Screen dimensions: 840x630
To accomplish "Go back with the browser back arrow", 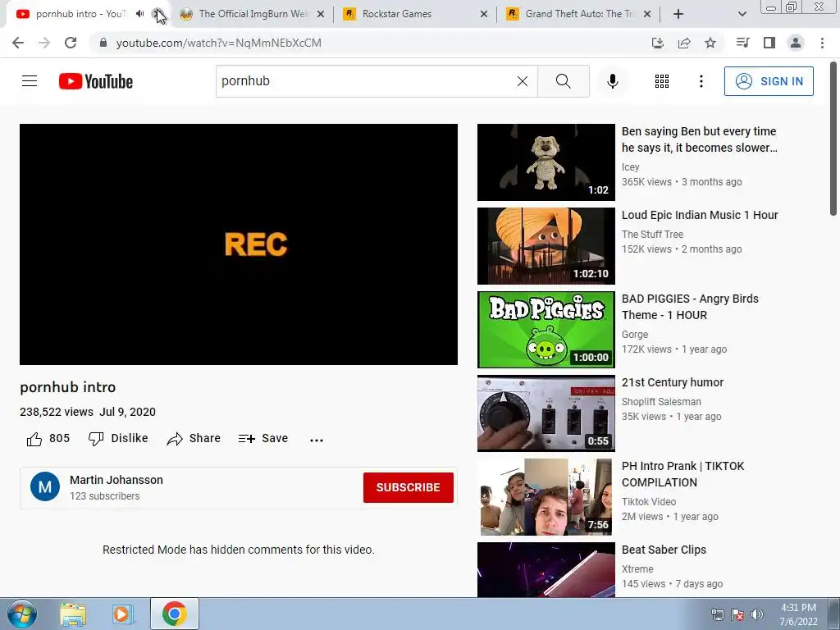I will 18,43.
